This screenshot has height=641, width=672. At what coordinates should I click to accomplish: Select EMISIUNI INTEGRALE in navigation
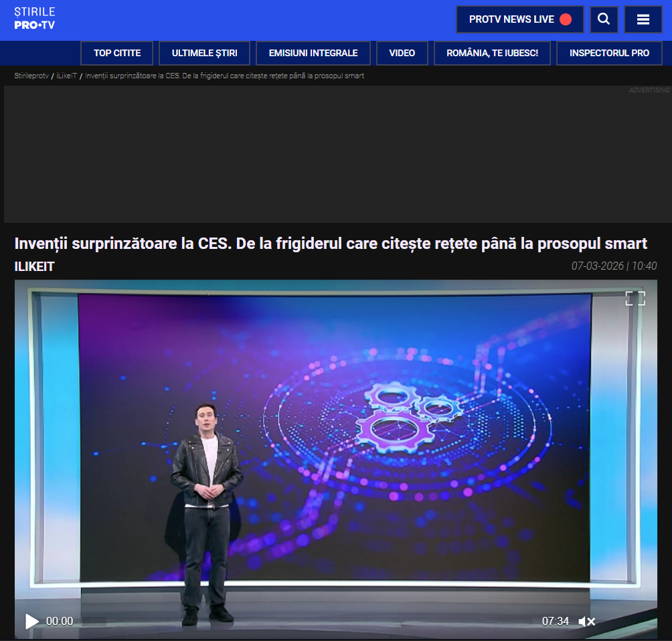click(313, 53)
